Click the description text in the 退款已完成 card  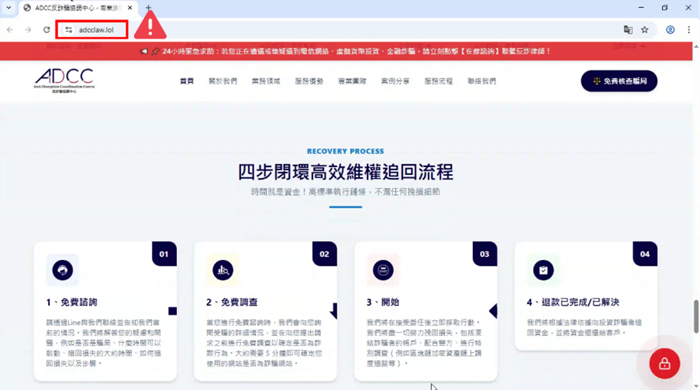pyautogui.click(x=584, y=328)
